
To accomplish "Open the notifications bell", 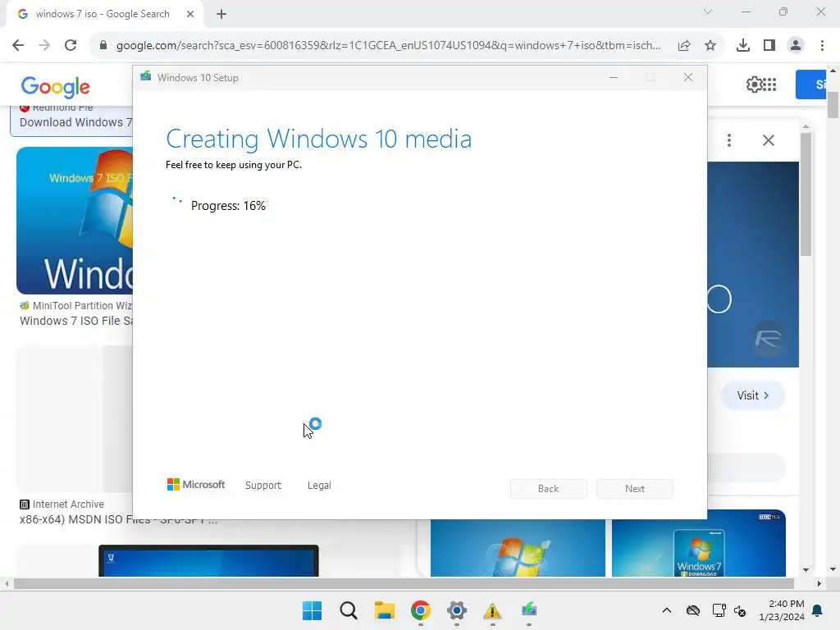I will [x=818, y=610].
